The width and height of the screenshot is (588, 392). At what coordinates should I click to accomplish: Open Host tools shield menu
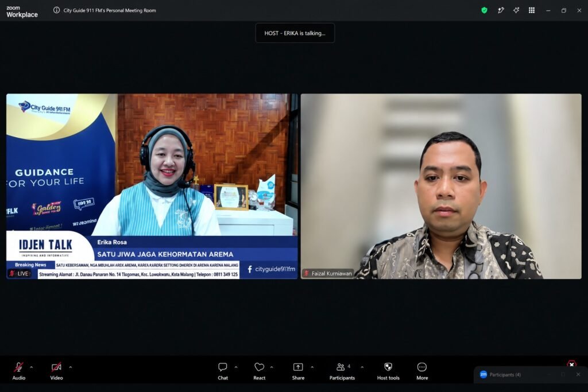[388, 371]
